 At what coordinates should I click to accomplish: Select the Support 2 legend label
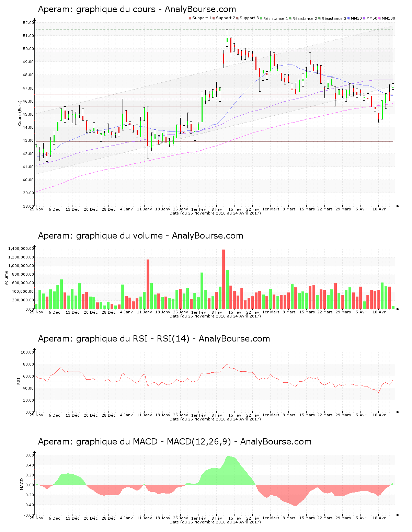(x=226, y=18)
